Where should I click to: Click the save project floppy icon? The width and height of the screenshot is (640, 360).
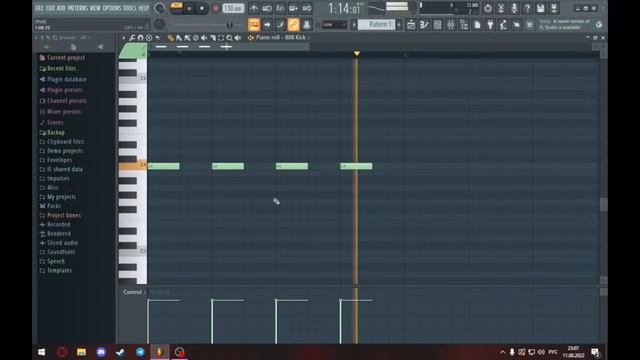click(540, 8)
